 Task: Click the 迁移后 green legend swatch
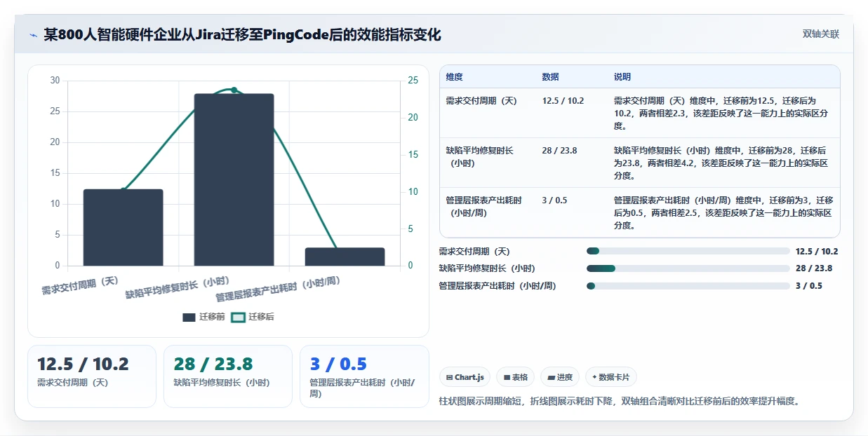click(x=238, y=318)
